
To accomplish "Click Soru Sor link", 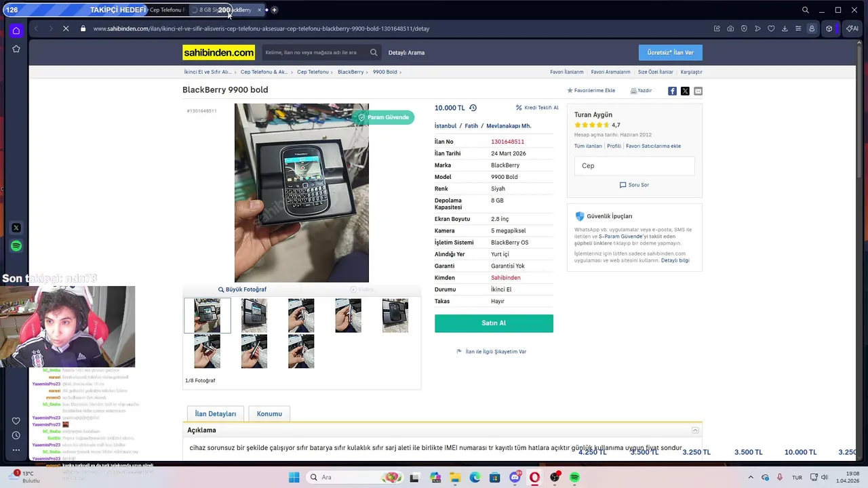I will (x=634, y=184).
